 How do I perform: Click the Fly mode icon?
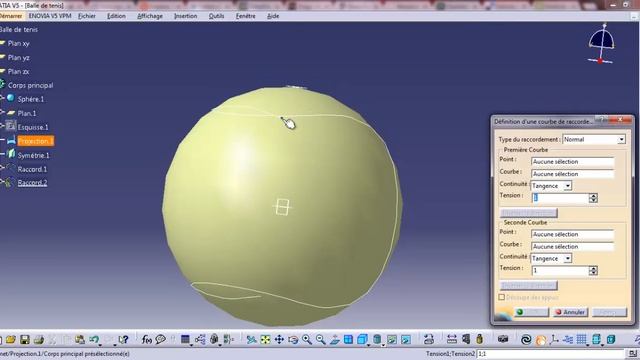tap(251, 340)
